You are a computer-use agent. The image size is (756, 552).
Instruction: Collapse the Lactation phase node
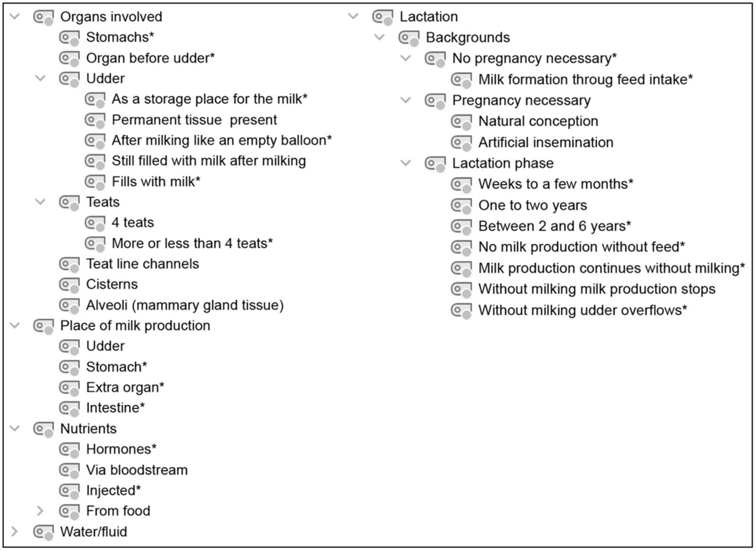pyautogui.click(x=406, y=163)
